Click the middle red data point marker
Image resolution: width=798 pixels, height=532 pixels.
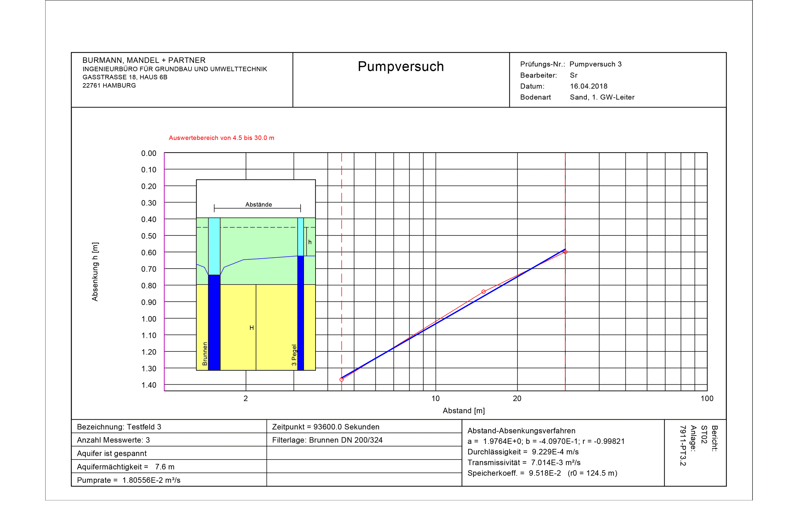[483, 292]
